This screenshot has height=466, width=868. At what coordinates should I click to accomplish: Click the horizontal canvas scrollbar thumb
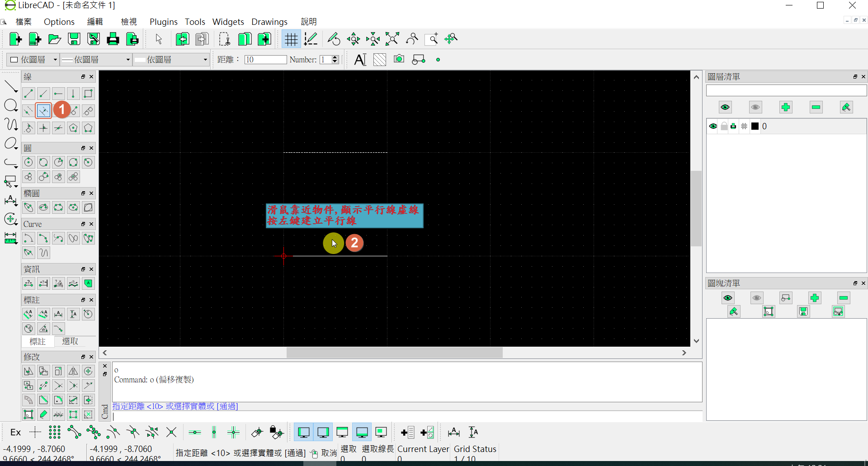point(395,353)
